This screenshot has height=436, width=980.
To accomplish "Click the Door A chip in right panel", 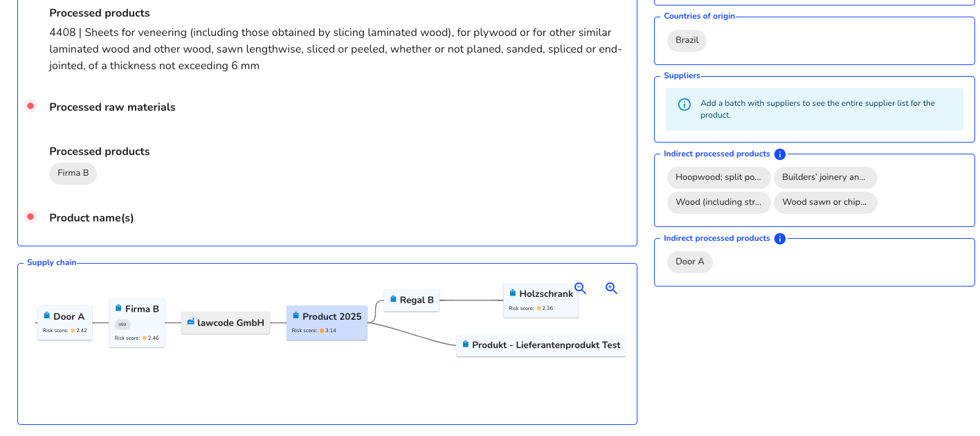I will 689,262.
